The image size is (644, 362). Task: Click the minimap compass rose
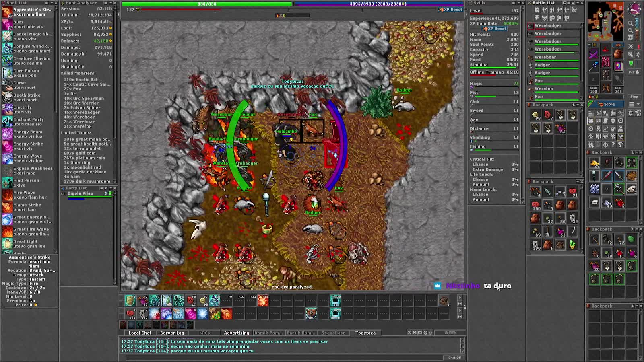click(x=635, y=8)
